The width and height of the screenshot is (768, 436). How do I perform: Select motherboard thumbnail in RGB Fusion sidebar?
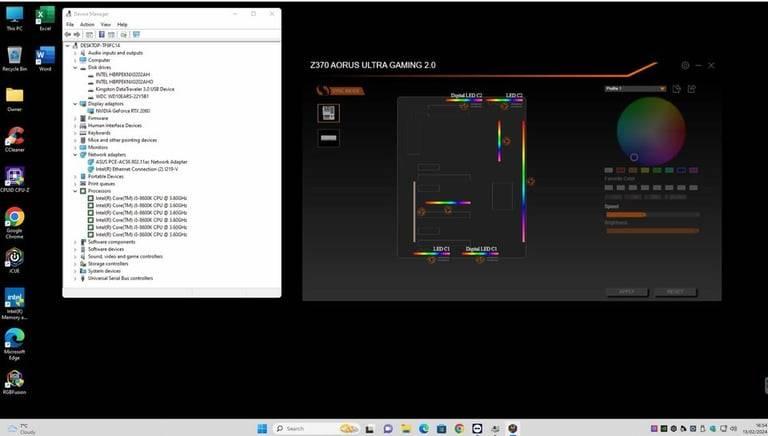[x=328, y=113]
